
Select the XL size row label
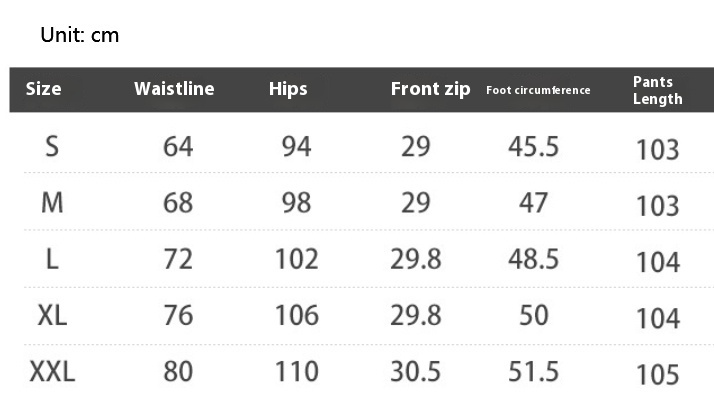[52, 315]
